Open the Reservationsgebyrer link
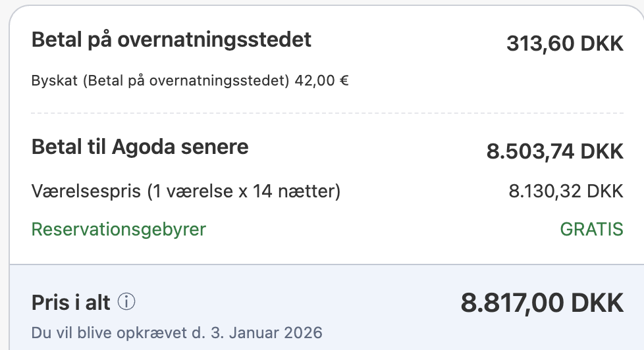Screen dimensions: 644x350 (119, 230)
